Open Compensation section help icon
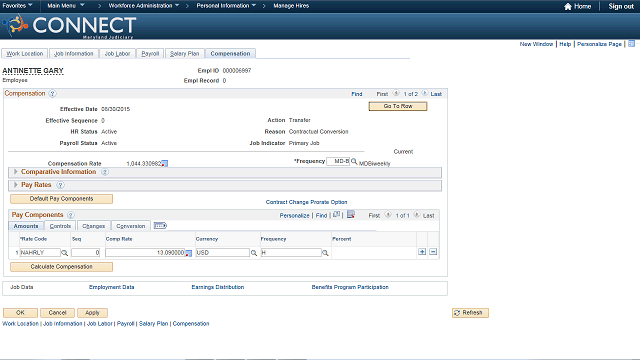Image resolution: width=640 pixels, height=360 pixels. (x=52, y=93)
